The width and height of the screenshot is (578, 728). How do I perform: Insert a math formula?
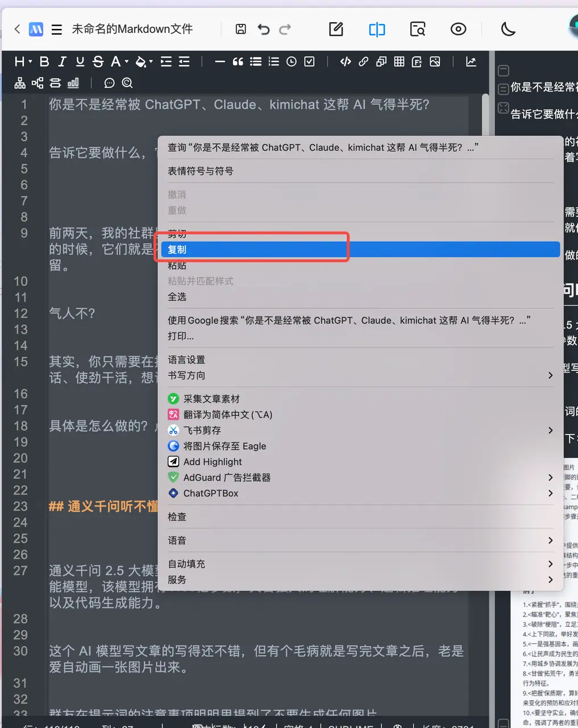click(x=417, y=62)
